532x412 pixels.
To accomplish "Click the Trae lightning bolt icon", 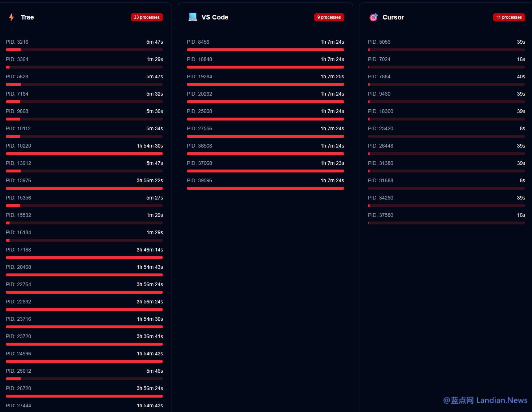I will [x=12, y=17].
